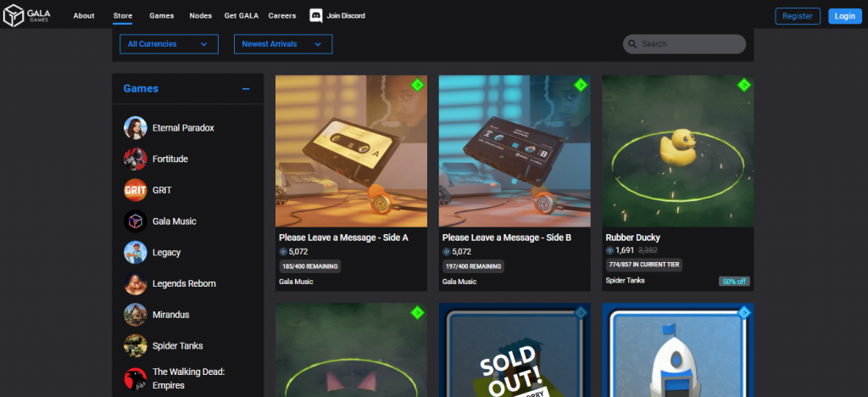Open the Rubber Ducky item image
The height and width of the screenshot is (397, 868).
(678, 151)
